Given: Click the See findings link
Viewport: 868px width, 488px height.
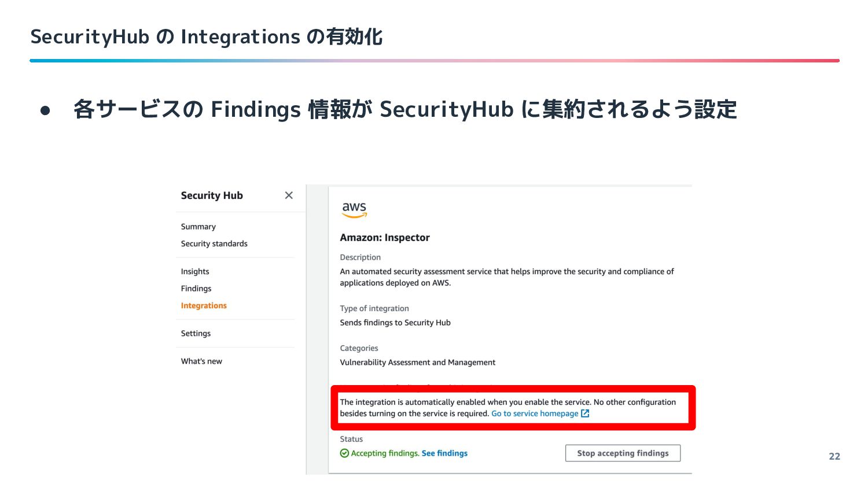Looking at the screenshot, I should (444, 453).
